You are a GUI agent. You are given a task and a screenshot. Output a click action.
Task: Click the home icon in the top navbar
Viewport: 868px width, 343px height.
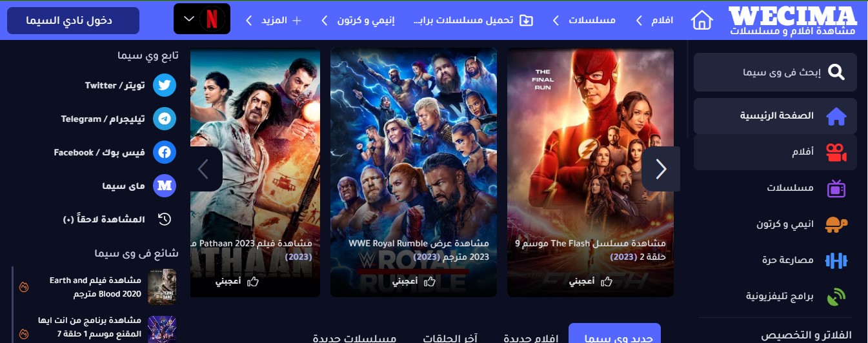click(701, 21)
